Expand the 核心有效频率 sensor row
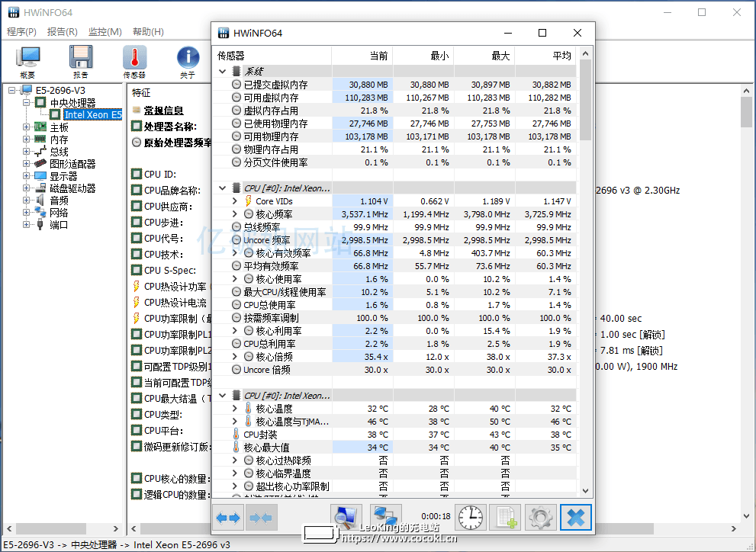This screenshot has height=552, width=756. (x=235, y=253)
